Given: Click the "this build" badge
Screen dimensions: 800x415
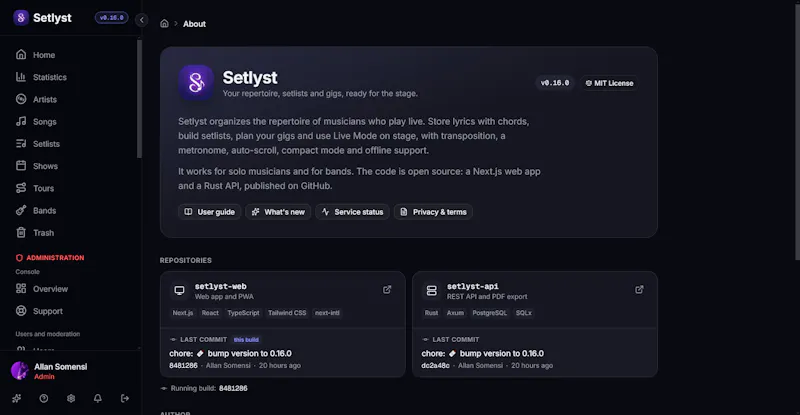Looking at the screenshot, I should click(246, 339).
